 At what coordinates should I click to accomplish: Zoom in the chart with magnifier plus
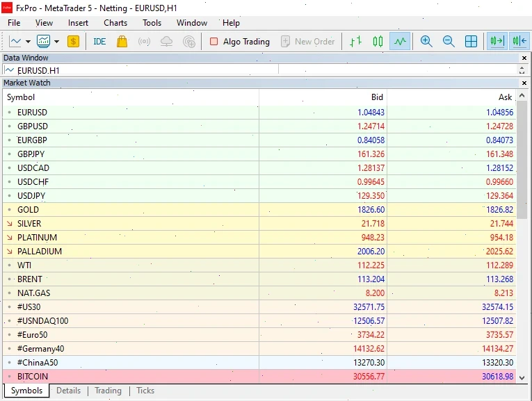pos(426,42)
